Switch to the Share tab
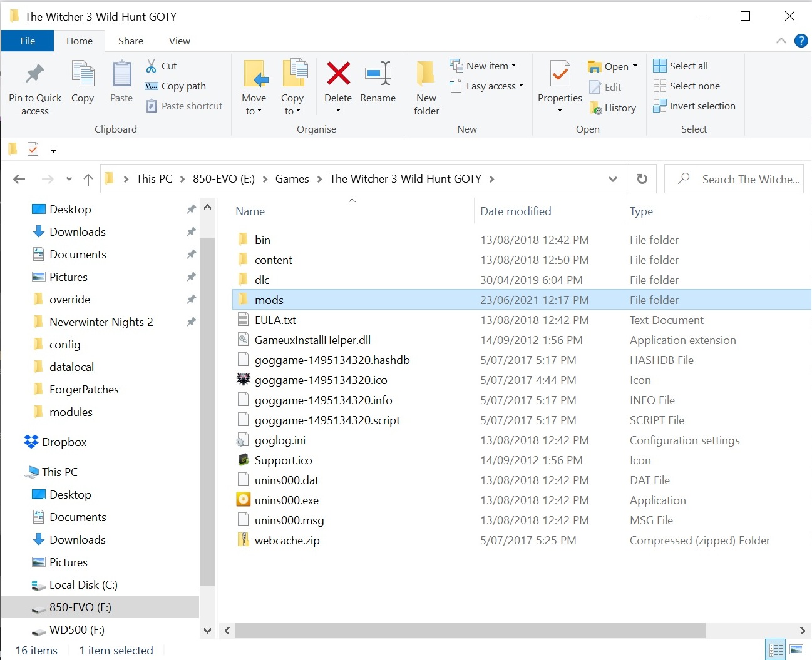This screenshot has width=812, height=660. pyautogui.click(x=131, y=41)
